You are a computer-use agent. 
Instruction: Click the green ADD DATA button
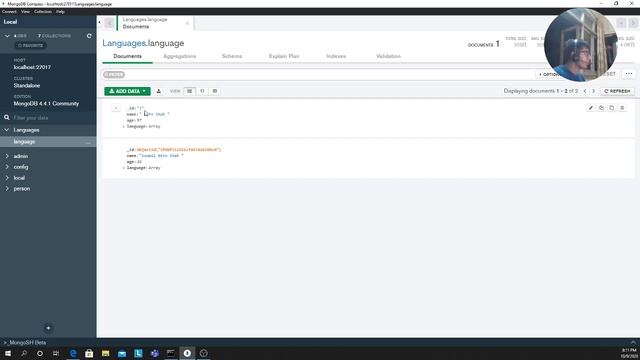click(x=127, y=91)
